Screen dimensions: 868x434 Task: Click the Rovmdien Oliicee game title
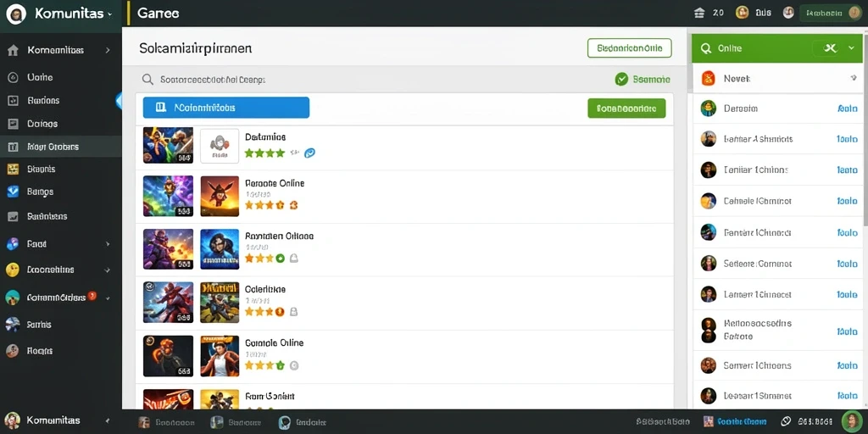click(279, 236)
